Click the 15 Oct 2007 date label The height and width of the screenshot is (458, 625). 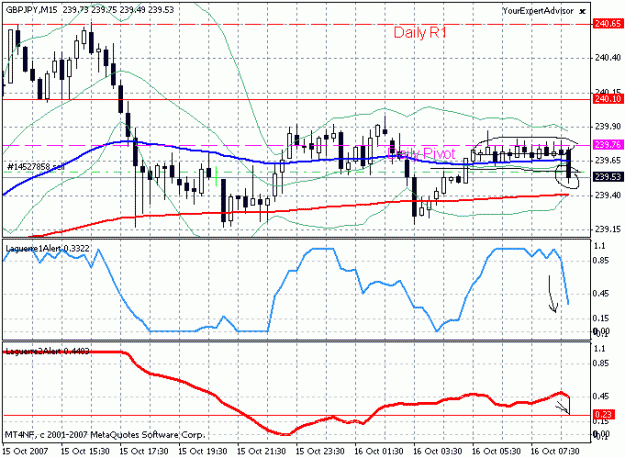(26, 452)
